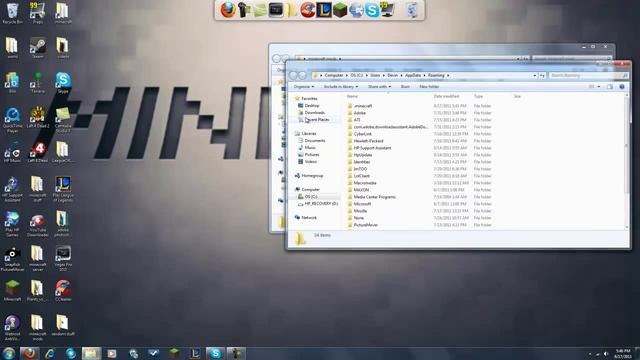Open Firefox from the top dock
Screen dimensions: 640x360
pos(228,10)
